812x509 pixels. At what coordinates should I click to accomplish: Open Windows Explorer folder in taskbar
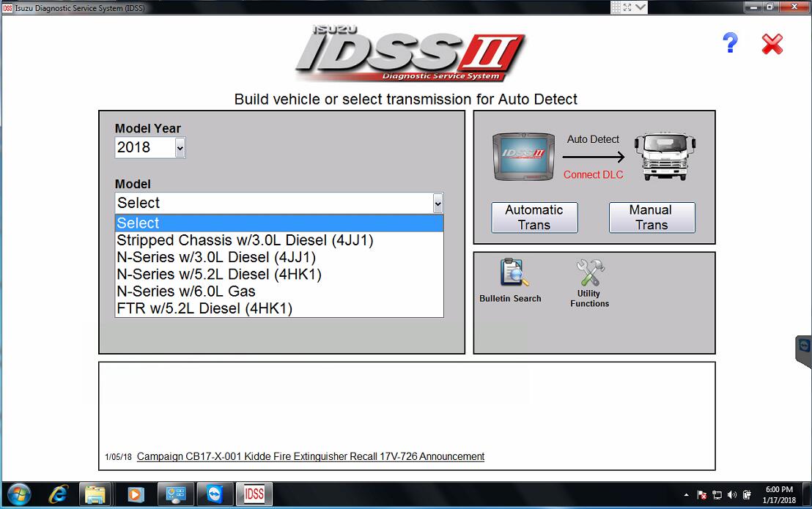pos(96,495)
